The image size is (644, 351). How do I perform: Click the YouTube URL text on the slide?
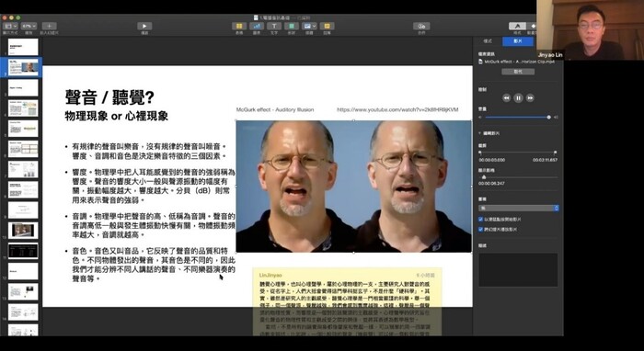397,110
